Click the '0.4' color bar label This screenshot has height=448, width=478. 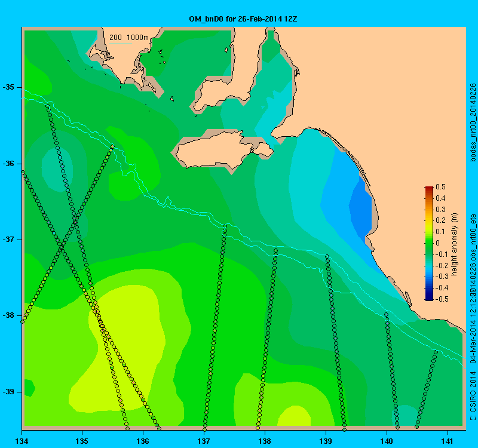(x=440, y=198)
